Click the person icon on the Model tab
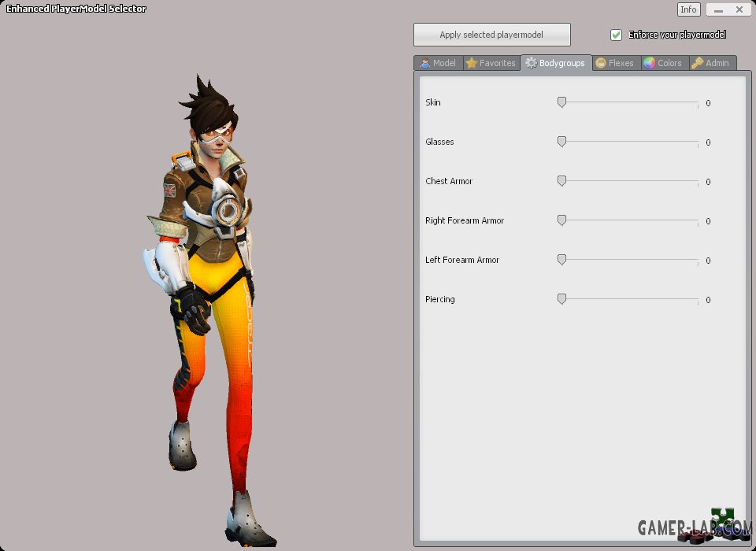756x551 pixels. click(424, 63)
